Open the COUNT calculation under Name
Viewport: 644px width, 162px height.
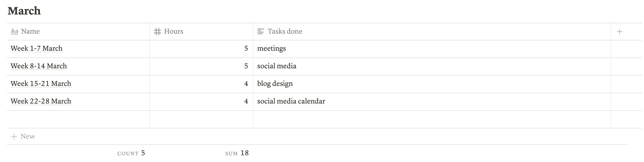point(131,153)
